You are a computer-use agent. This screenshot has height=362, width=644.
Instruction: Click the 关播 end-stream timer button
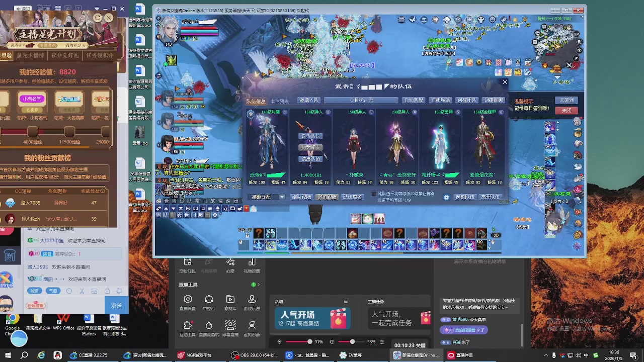click(410, 345)
